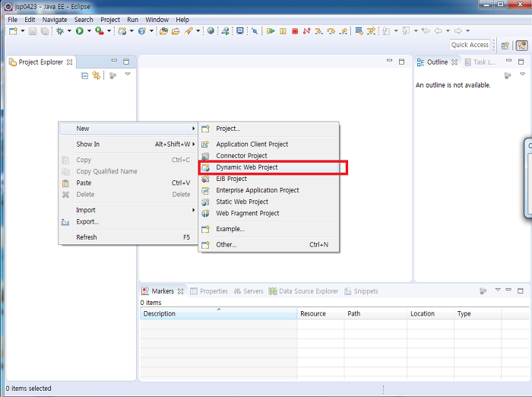The image size is (532, 397).
Task: Open the Back navigation history dropdown
Action: coord(448,31)
